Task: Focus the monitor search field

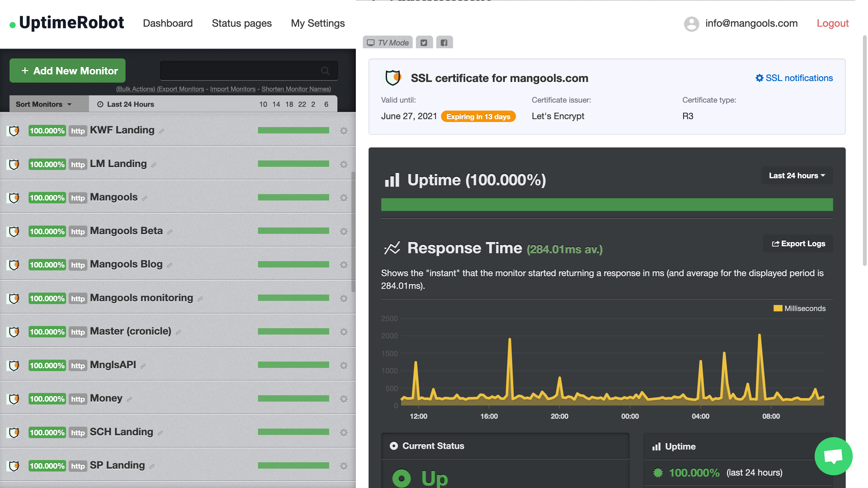Action: click(x=239, y=71)
